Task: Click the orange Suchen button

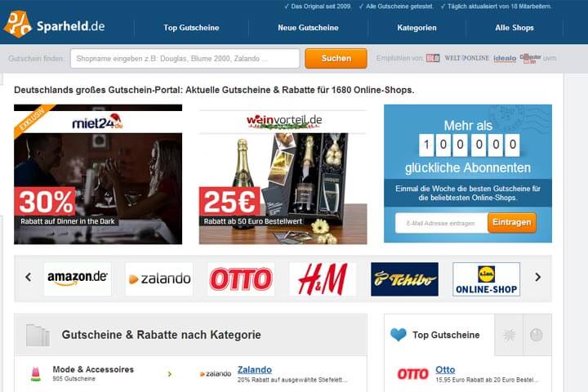Action: pos(336,58)
